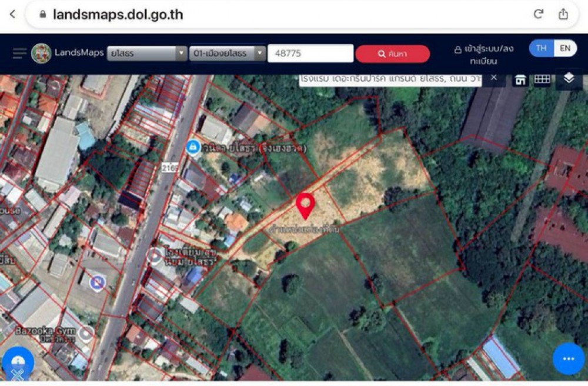
Task: Click the Bazooka Gym map marker
Action: [x=86, y=333]
